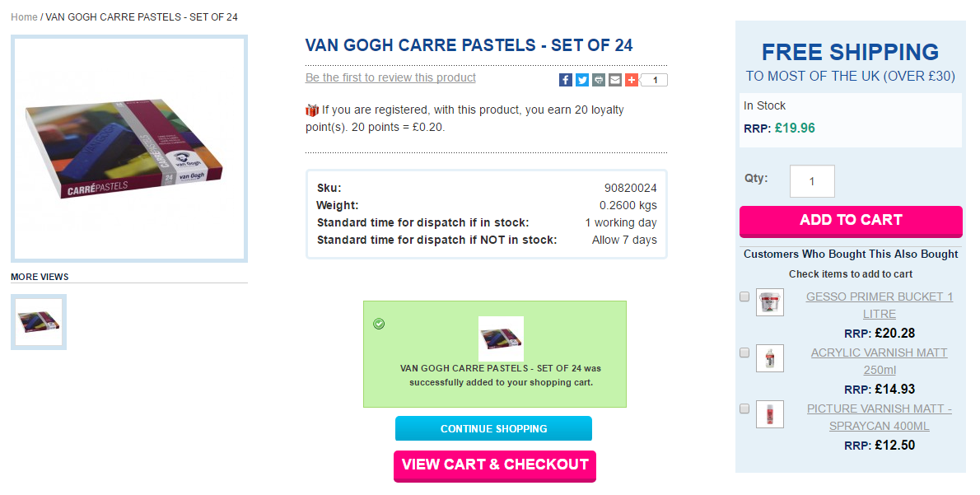Click the Picture Varnish Spraycan product icon
980x495 pixels.
769,414
